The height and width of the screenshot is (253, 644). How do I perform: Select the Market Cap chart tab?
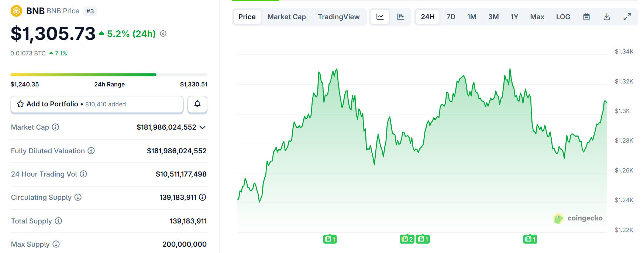click(287, 17)
